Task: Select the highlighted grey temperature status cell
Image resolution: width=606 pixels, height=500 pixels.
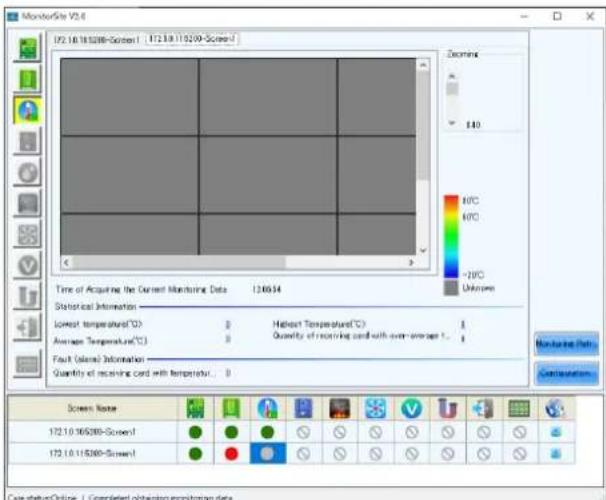Action: pyautogui.click(x=268, y=454)
